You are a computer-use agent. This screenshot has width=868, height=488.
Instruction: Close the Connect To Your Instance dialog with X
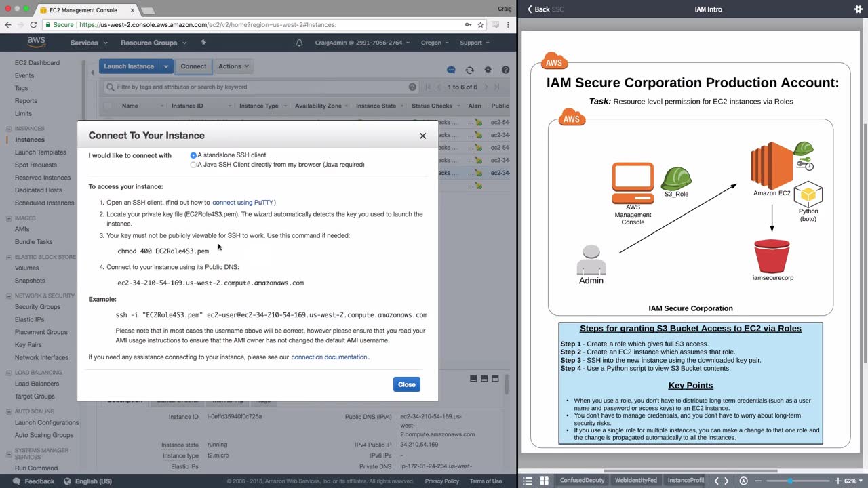click(x=422, y=136)
